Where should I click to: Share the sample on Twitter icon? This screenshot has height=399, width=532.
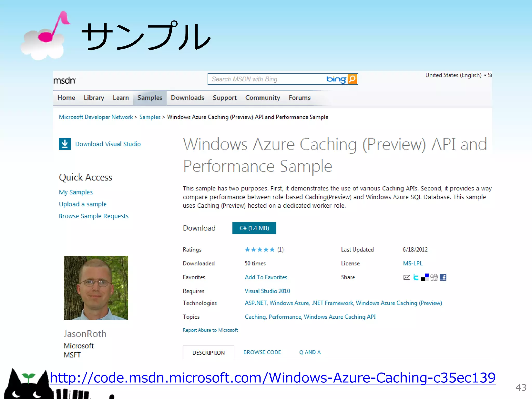pos(416,277)
